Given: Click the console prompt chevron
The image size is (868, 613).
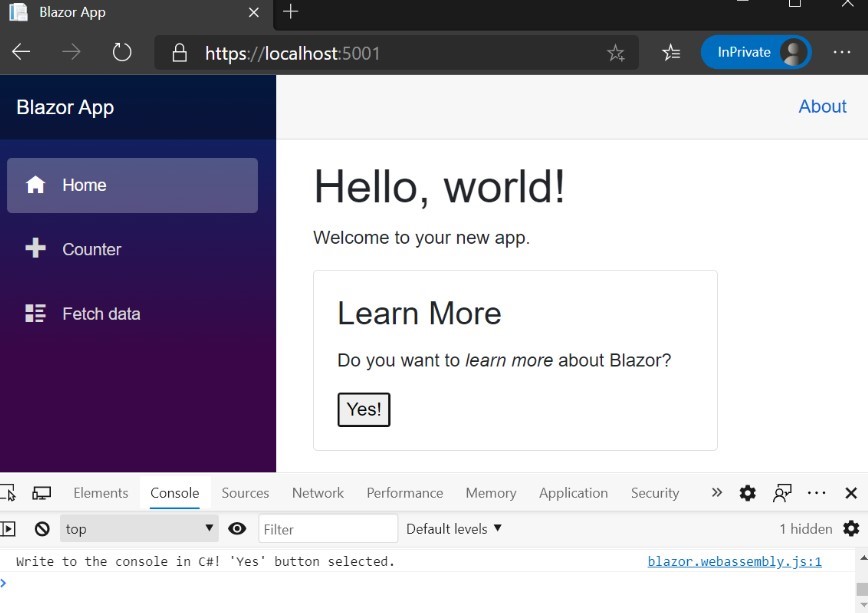Looking at the screenshot, I should [x=3, y=582].
